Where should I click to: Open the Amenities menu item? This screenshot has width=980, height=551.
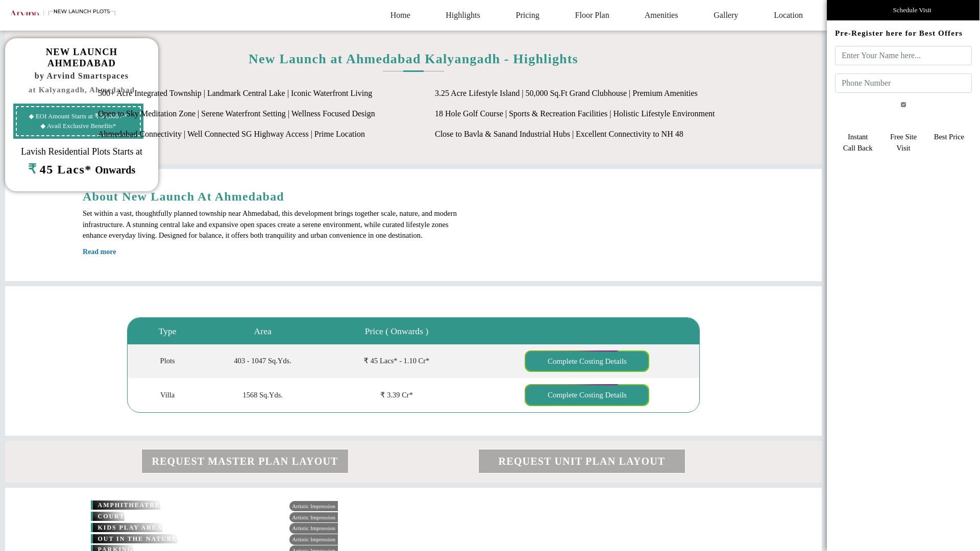coord(661,15)
